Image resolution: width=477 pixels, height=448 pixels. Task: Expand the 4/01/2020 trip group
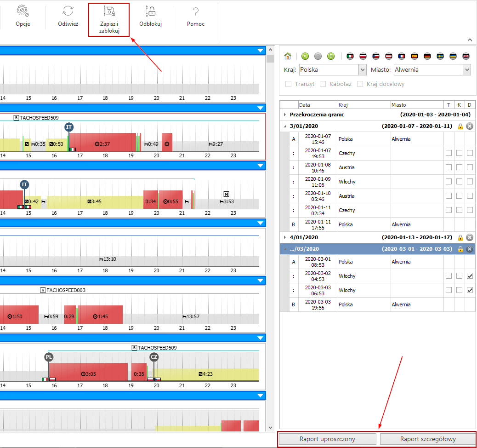[285, 237]
